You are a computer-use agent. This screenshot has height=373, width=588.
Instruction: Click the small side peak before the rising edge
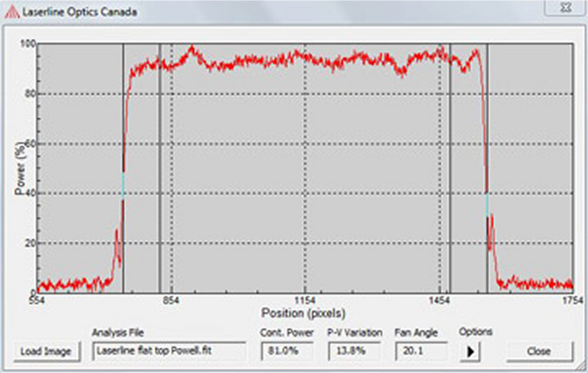[116, 234]
